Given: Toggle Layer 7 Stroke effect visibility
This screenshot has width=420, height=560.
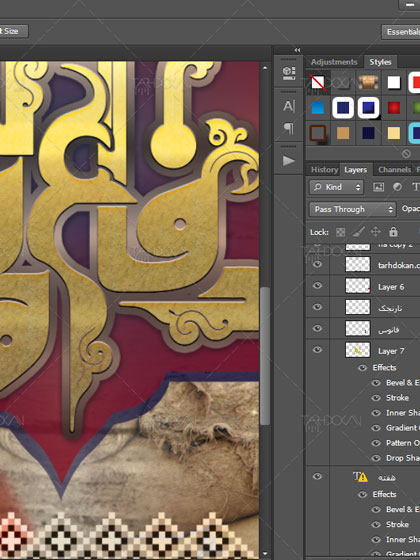Looking at the screenshot, I should coord(376,398).
